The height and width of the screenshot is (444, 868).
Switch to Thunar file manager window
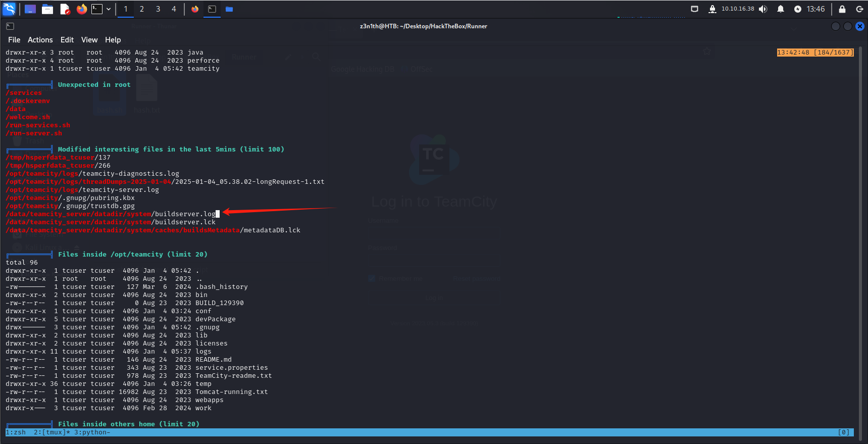(229, 9)
